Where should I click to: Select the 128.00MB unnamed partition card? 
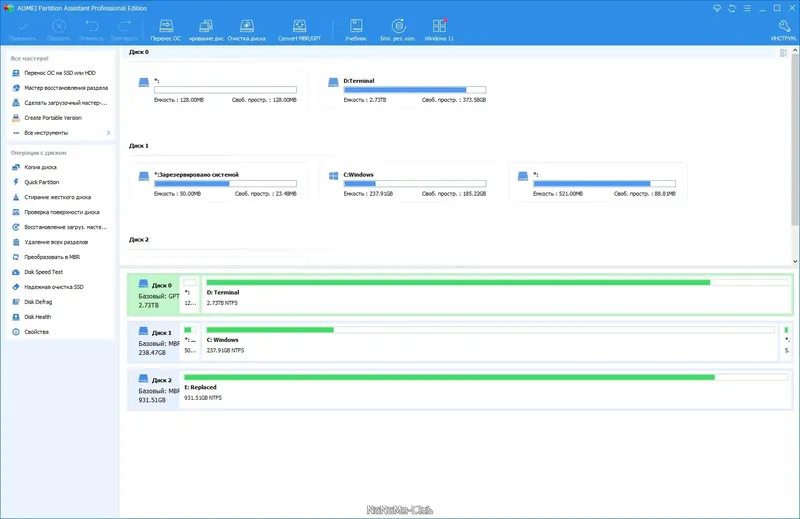click(x=219, y=89)
